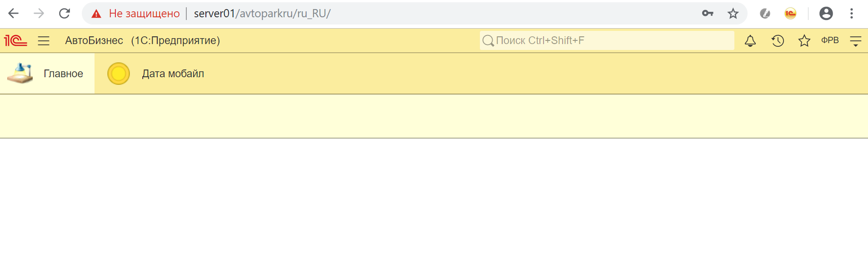Bookmark this page with the star
The width and height of the screenshot is (868, 258).
(733, 14)
